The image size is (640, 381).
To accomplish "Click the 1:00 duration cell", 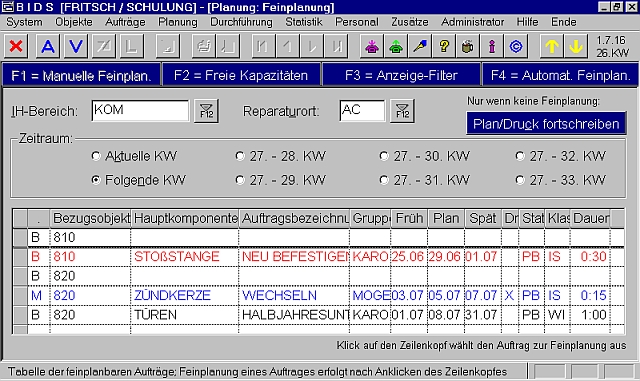I will [x=590, y=315].
